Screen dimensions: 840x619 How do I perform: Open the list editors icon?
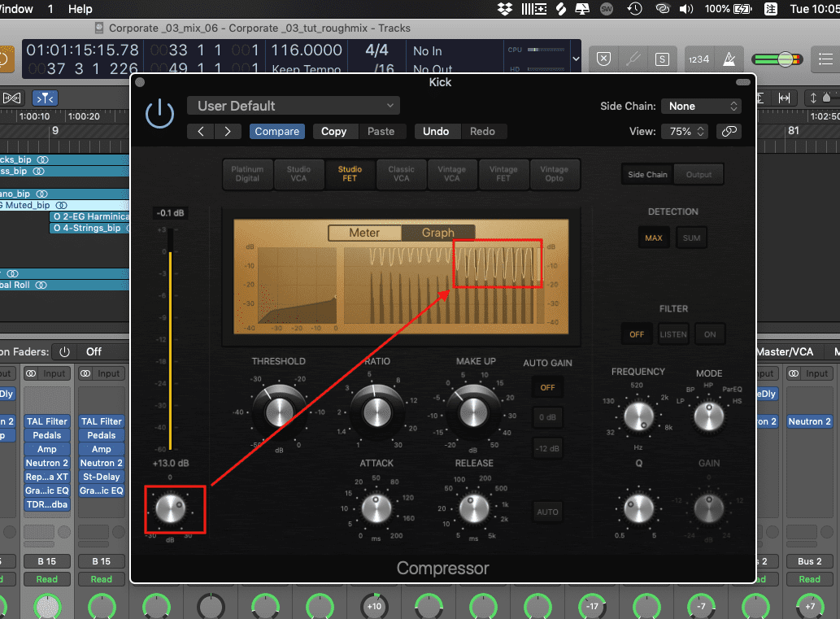coord(825,59)
